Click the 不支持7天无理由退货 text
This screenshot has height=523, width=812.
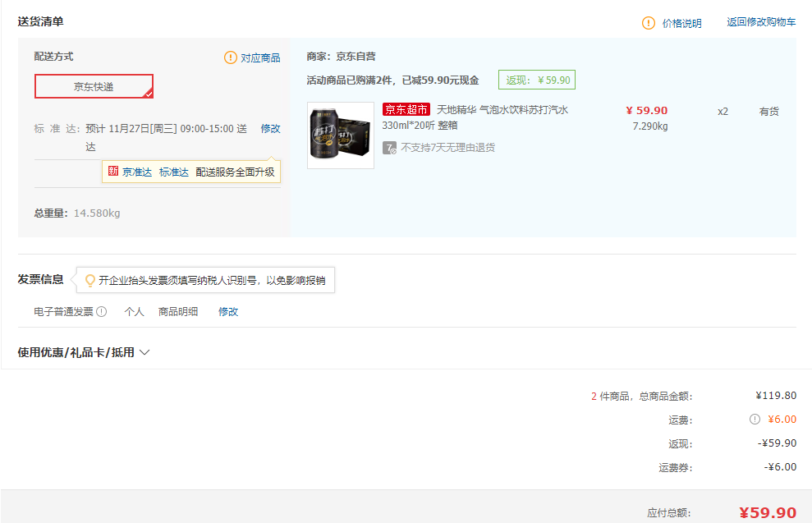(447, 148)
